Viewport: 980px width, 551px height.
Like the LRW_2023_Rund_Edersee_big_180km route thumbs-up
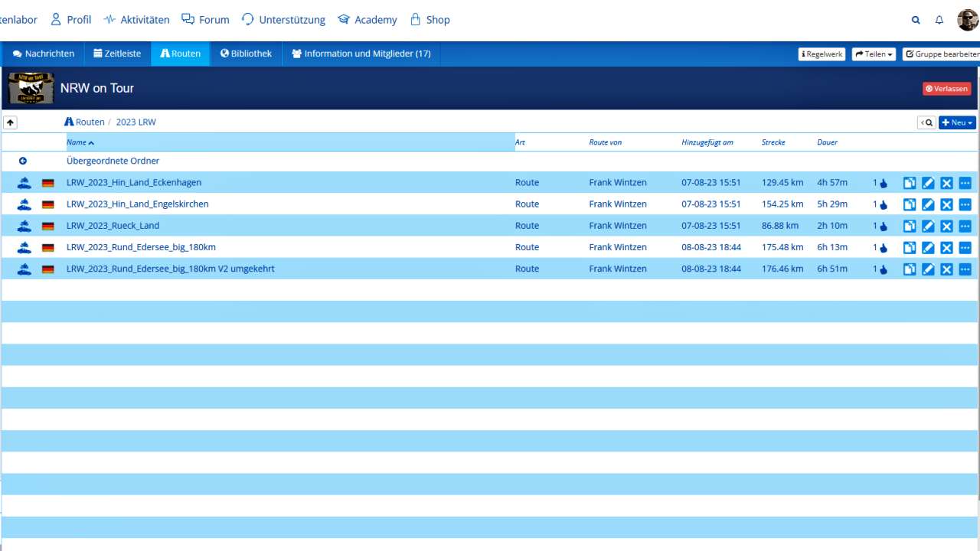883,248
